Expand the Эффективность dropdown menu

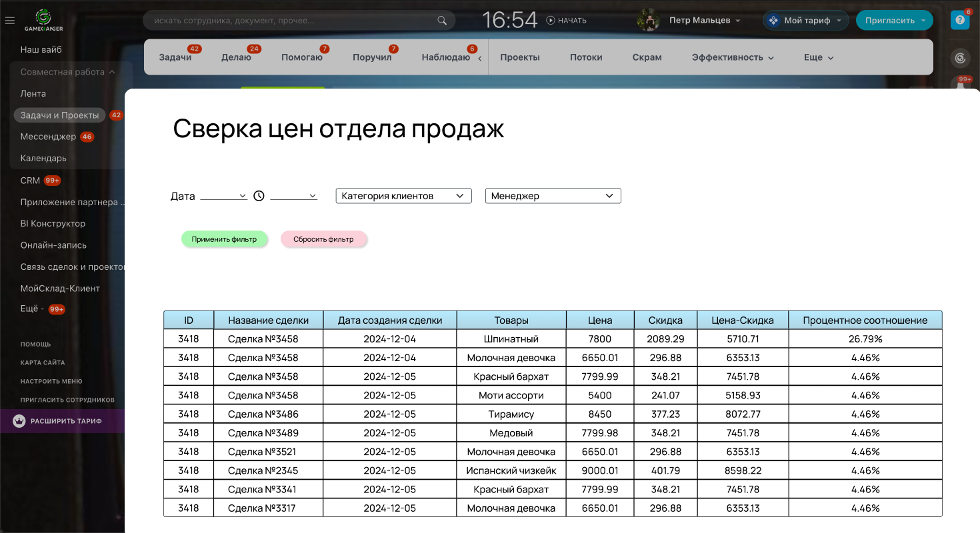click(x=733, y=57)
